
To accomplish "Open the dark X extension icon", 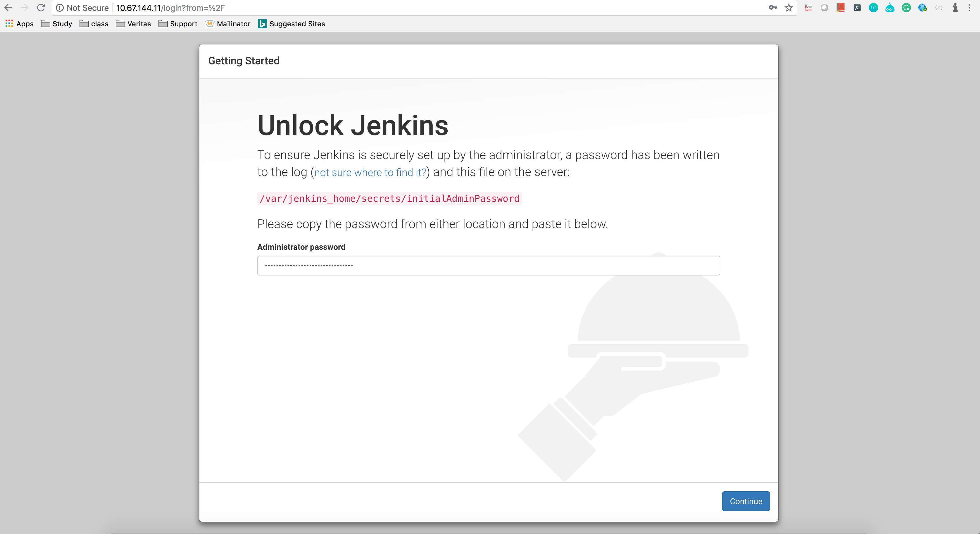I will 857,8.
